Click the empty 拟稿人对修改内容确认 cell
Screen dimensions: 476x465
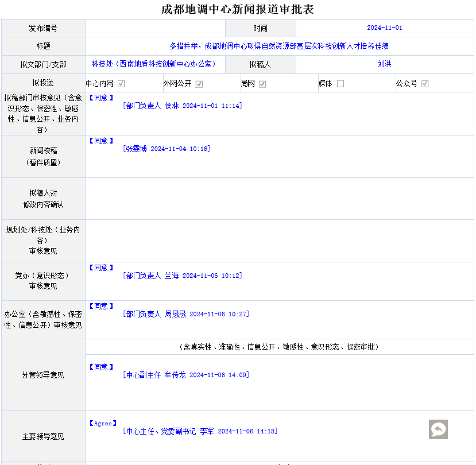pyautogui.click(x=279, y=199)
